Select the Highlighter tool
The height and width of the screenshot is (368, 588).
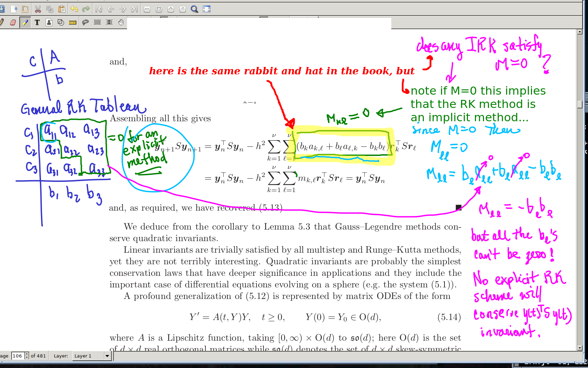pos(25,22)
